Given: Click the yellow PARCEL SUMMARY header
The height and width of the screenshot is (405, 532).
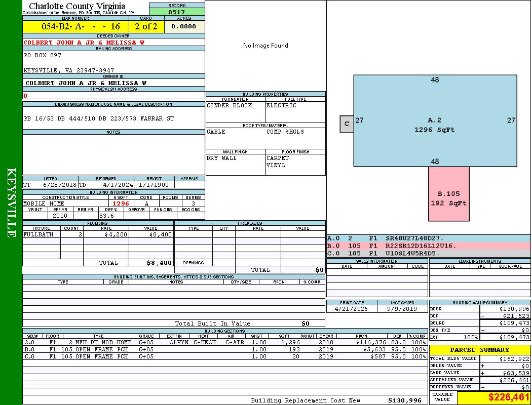Looking at the screenshot, I should 479,350.
